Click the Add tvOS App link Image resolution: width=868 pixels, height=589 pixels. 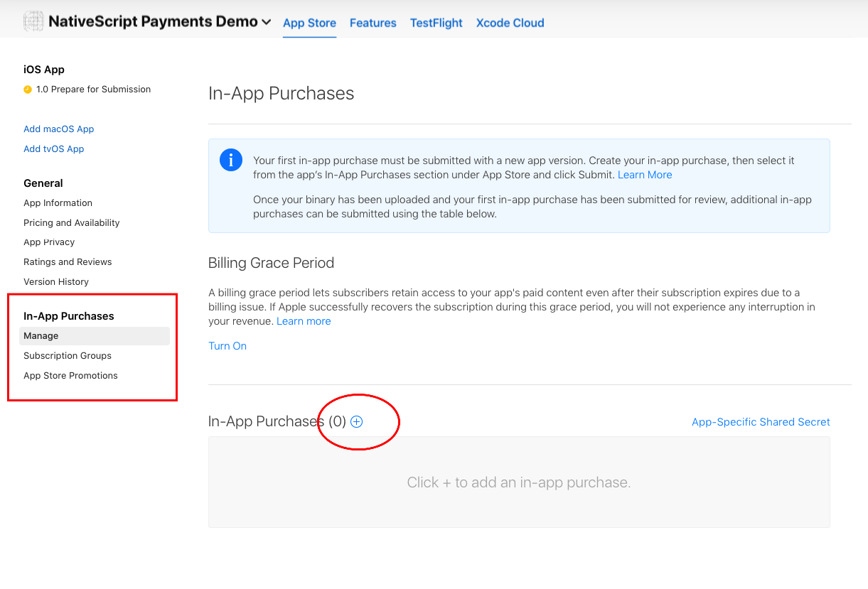click(54, 149)
